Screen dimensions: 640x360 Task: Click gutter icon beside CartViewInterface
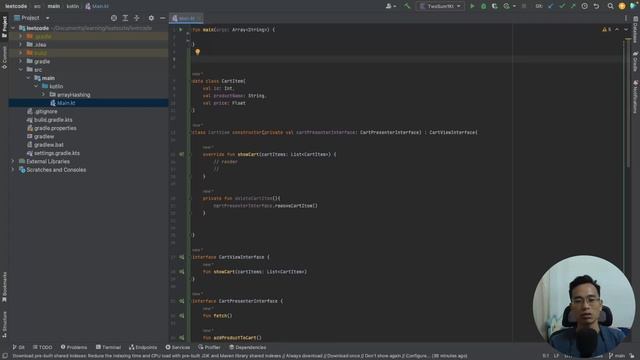click(181, 257)
